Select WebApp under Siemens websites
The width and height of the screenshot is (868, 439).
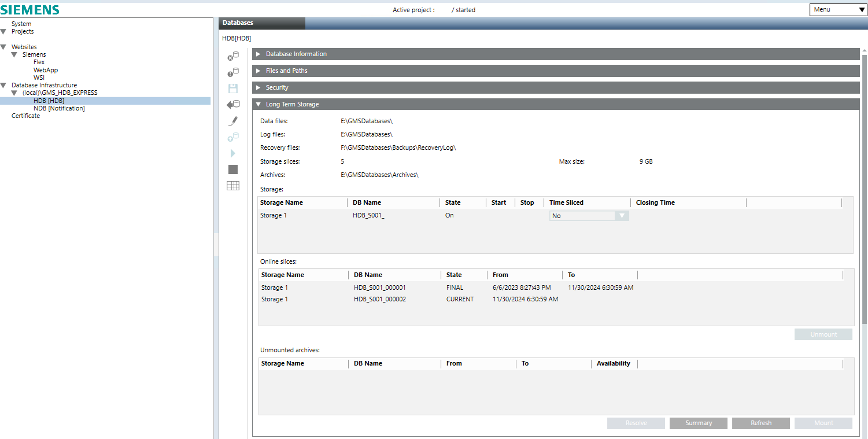point(46,70)
